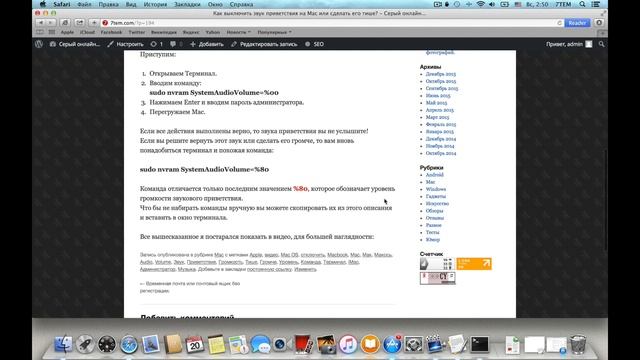Open Spotlight search in the menu bar
640x360 pixels.
pos(582,4)
